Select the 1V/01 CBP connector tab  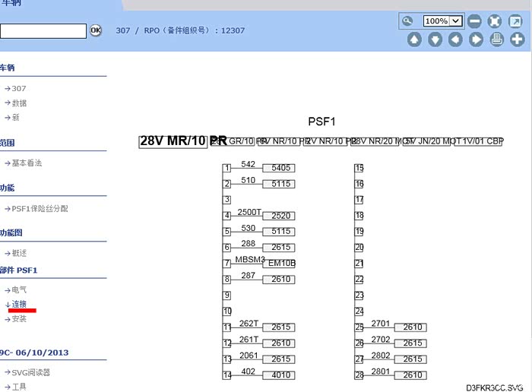pos(478,141)
